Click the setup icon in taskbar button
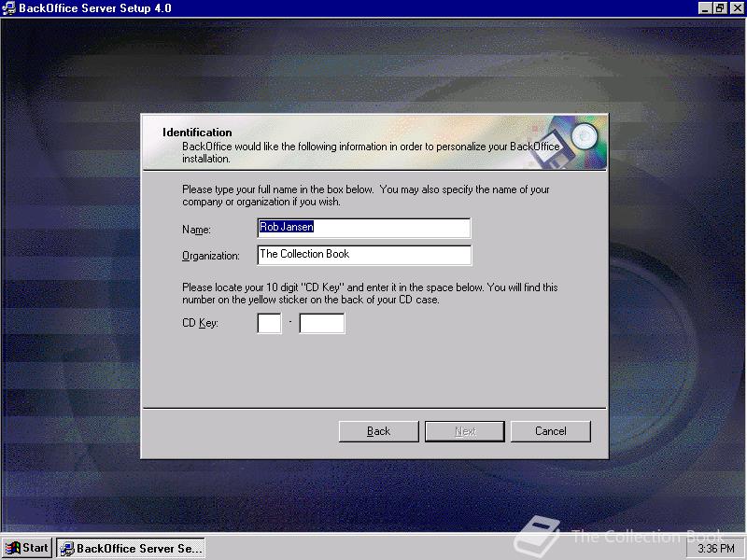The image size is (747, 560). [67, 549]
